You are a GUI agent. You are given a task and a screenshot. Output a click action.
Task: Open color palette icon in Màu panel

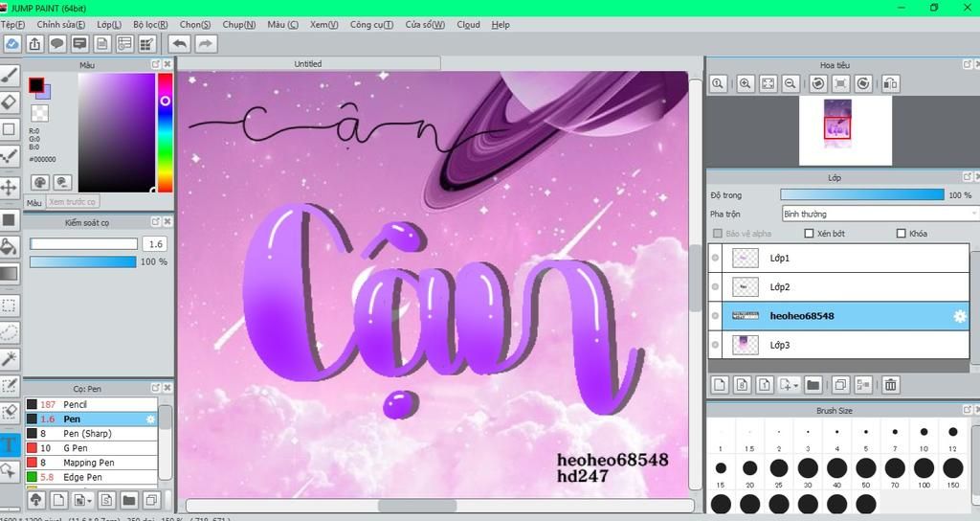point(40,182)
